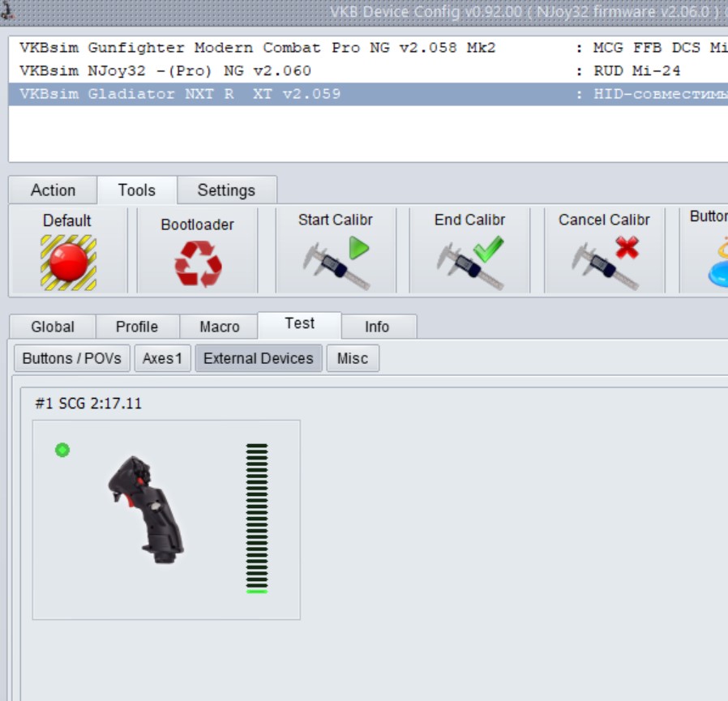
Task: Click the Default red button icon
Action: (68, 263)
